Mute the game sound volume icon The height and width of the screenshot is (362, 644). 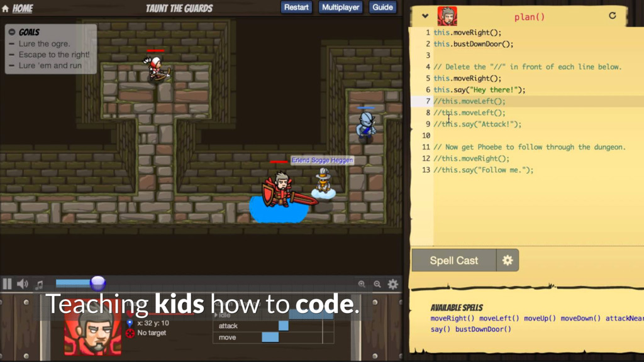pyautogui.click(x=23, y=284)
